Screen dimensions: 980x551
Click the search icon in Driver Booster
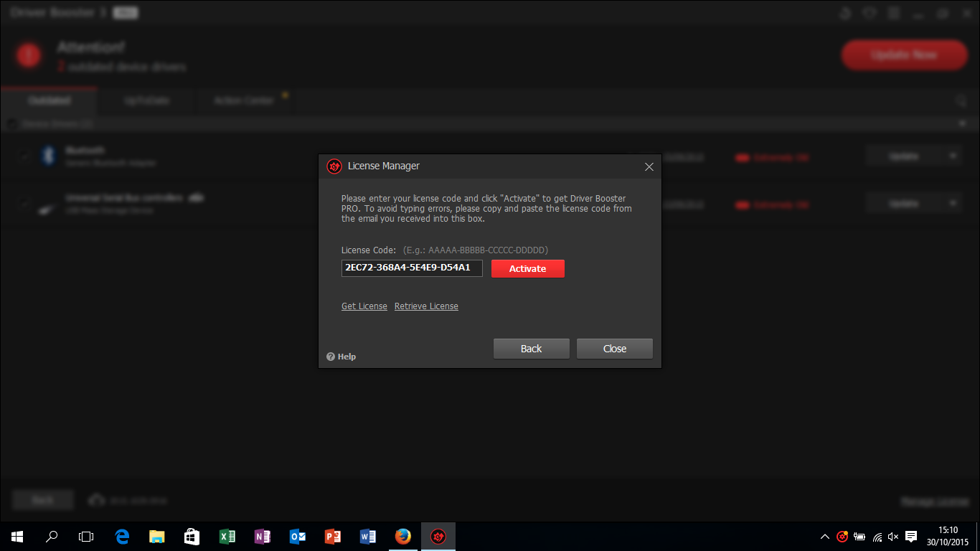coord(961,102)
